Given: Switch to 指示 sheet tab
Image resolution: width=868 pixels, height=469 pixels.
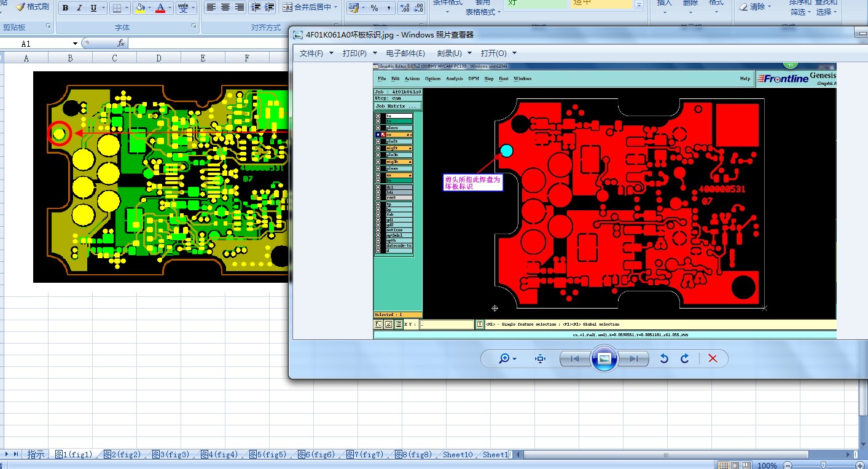Looking at the screenshot, I should click(x=36, y=455).
